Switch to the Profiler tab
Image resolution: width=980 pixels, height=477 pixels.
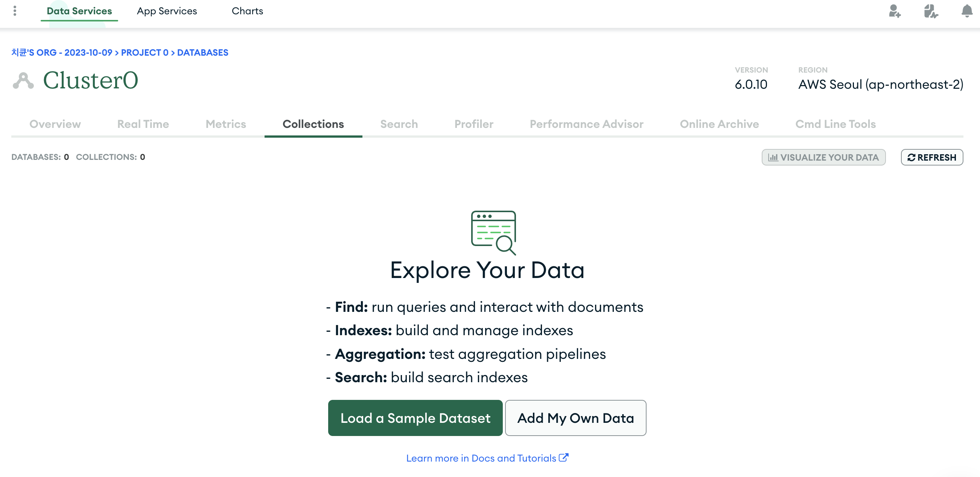(474, 124)
